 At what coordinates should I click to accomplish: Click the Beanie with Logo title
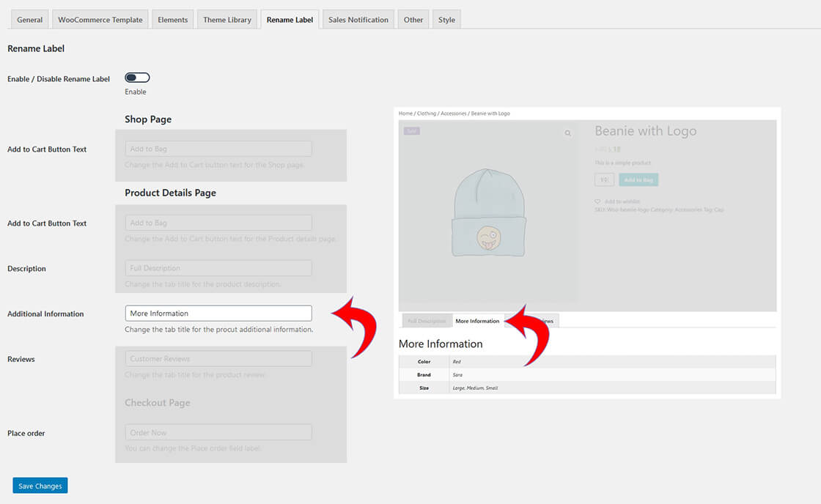tap(646, 131)
